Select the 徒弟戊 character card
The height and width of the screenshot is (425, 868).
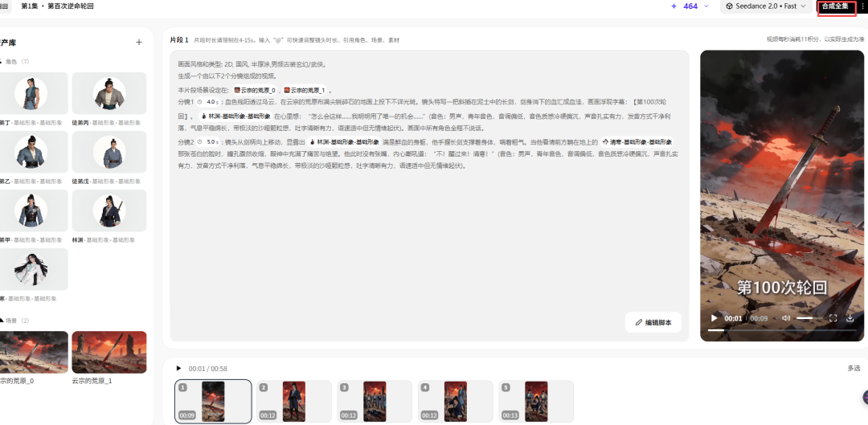[109, 152]
